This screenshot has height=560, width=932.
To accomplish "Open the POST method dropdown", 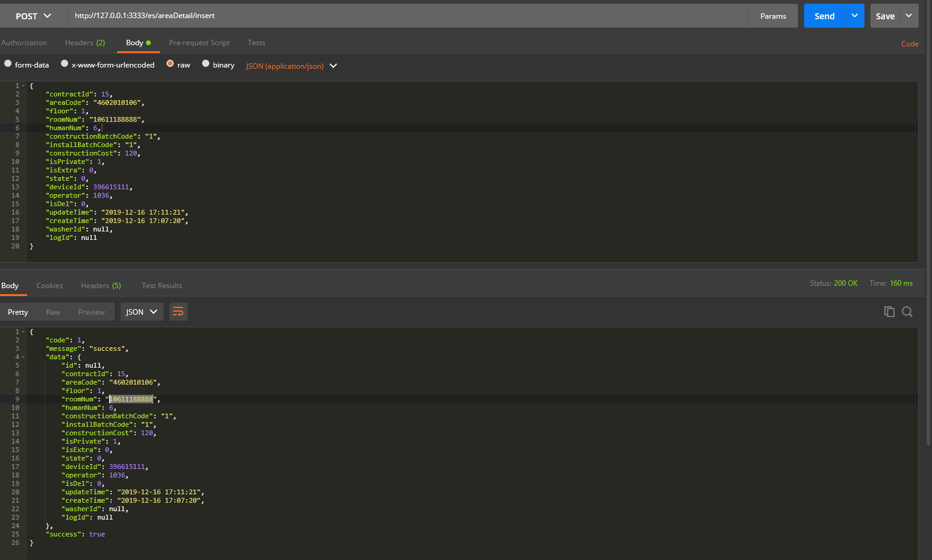I will coord(34,16).
